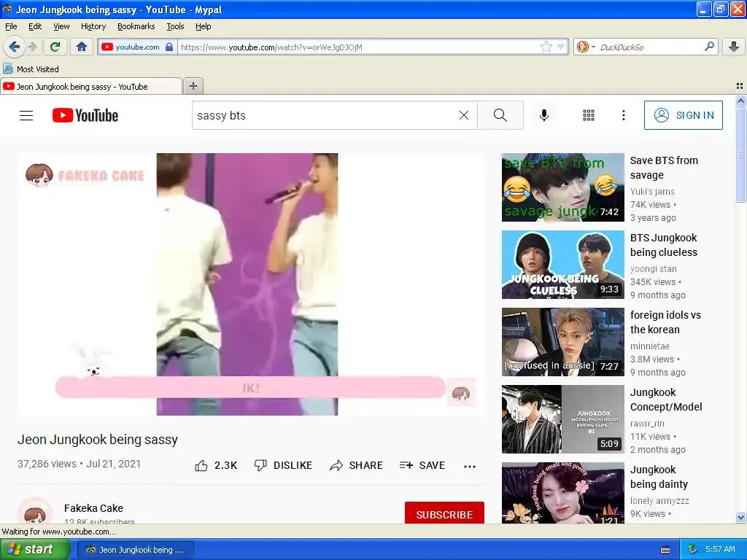The width and height of the screenshot is (747, 560).
Task: Click the yoongi stan channel name
Action: [653, 268]
